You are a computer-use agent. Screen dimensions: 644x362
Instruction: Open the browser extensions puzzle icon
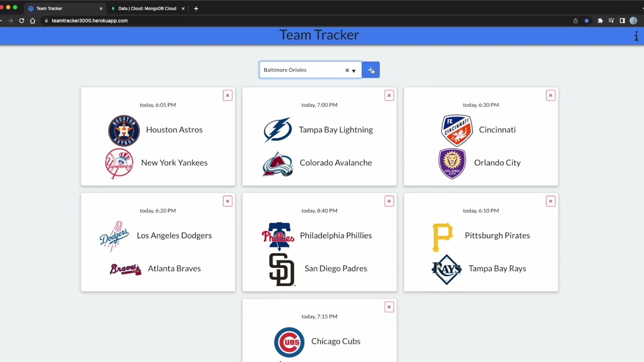click(600, 21)
